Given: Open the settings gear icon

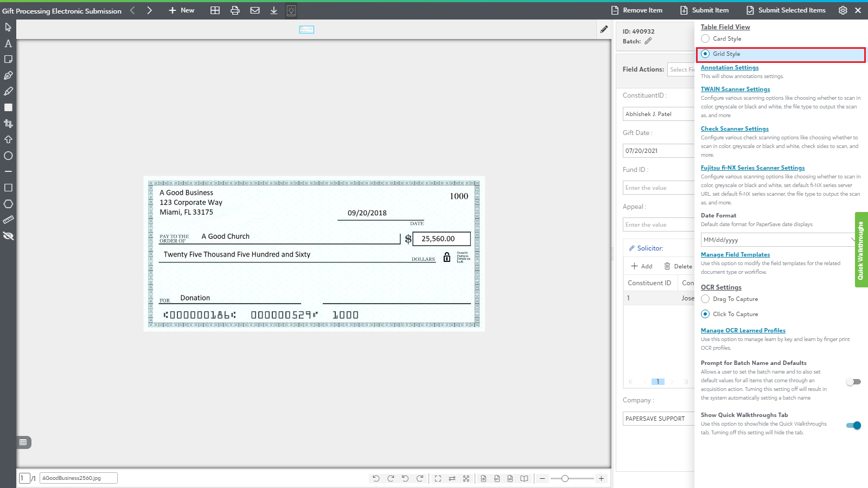Looking at the screenshot, I should tap(843, 10).
